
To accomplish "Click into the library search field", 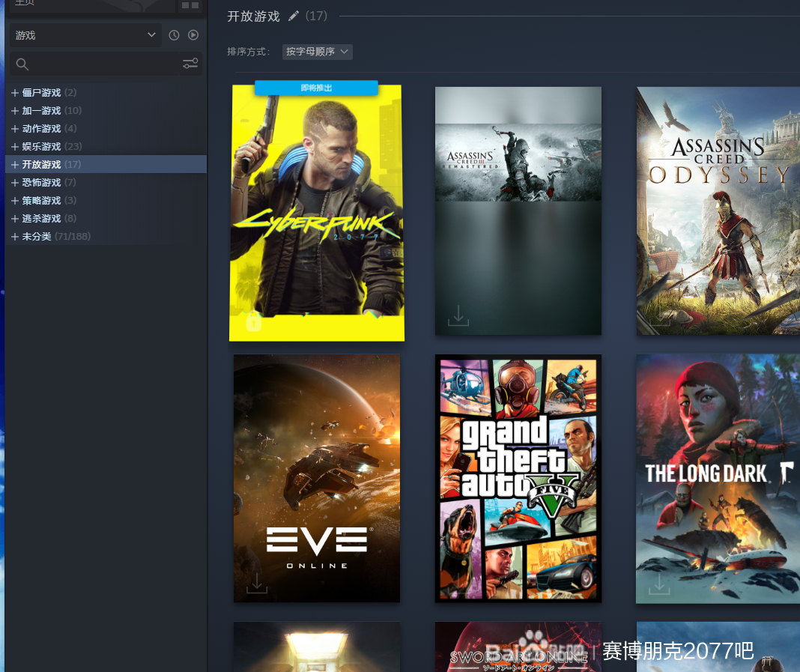I will (x=106, y=64).
